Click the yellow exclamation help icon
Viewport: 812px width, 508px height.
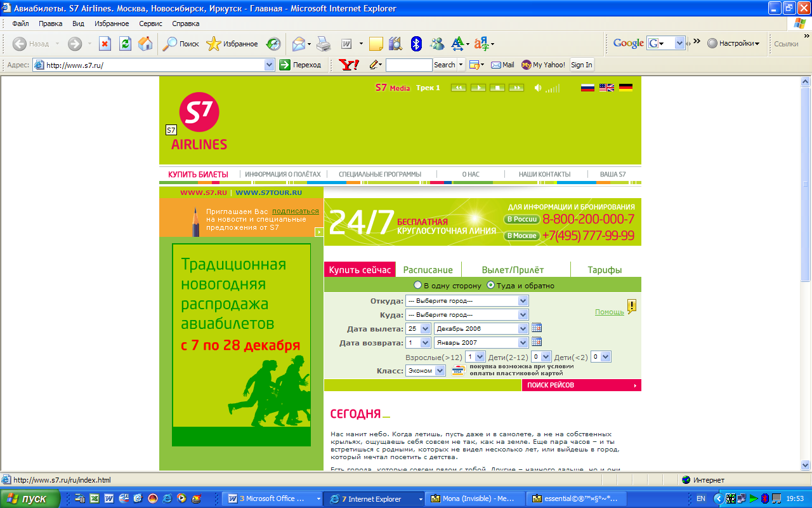pyautogui.click(x=631, y=307)
